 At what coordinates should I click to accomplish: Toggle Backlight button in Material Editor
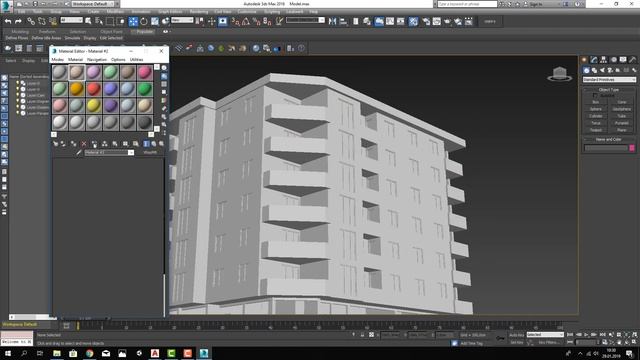coord(164,76)
